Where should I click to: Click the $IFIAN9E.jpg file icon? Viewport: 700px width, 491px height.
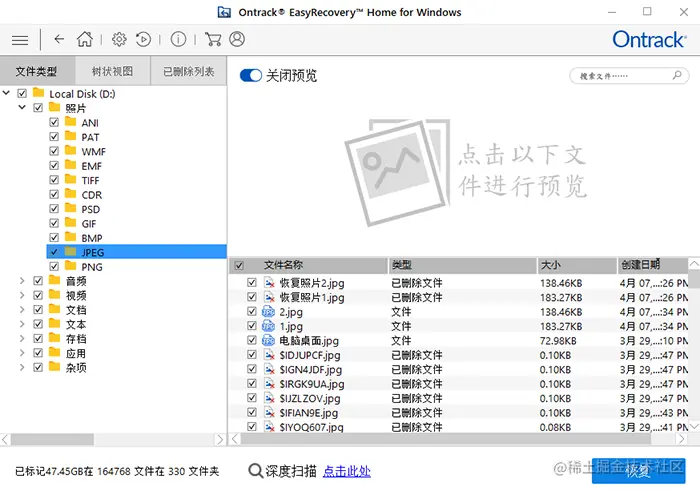[x=269, y=413]
